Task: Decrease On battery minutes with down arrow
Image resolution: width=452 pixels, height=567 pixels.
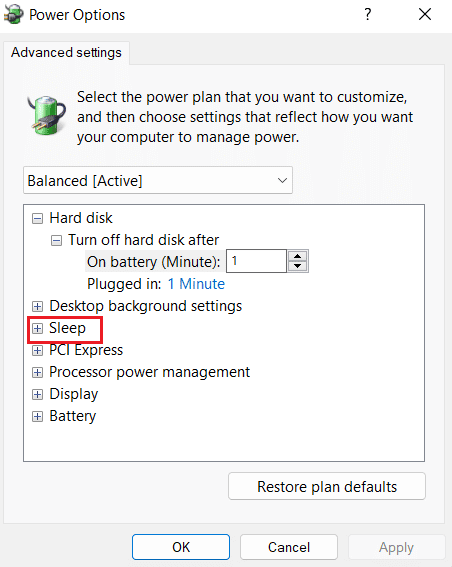Action: 298,266
